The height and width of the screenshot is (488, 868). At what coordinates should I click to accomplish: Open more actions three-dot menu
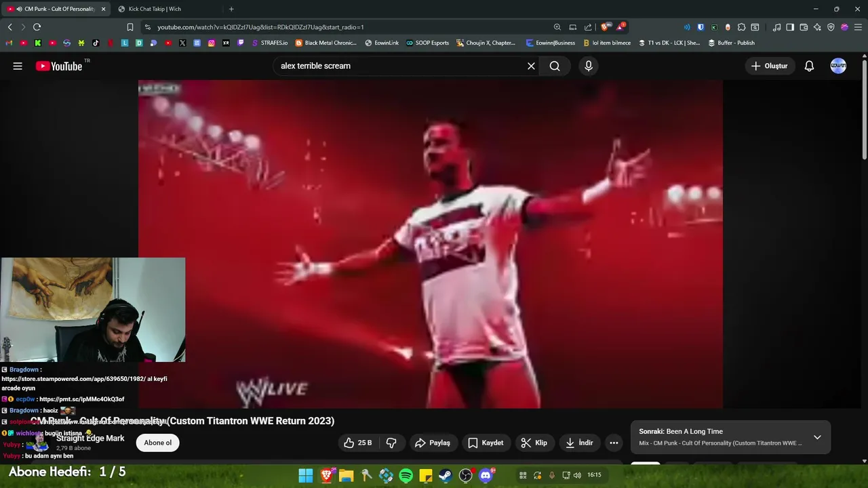click(x=614, y=443)
